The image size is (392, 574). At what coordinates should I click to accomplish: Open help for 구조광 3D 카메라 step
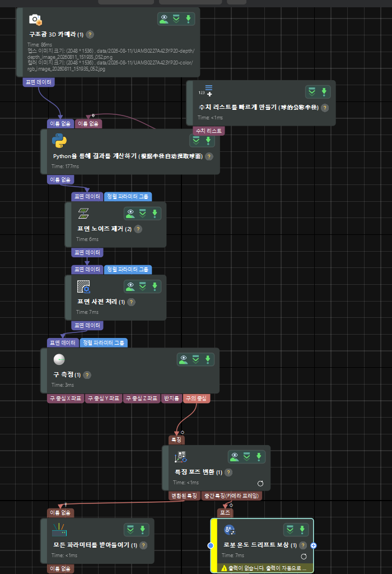click(x=90, y=34)
